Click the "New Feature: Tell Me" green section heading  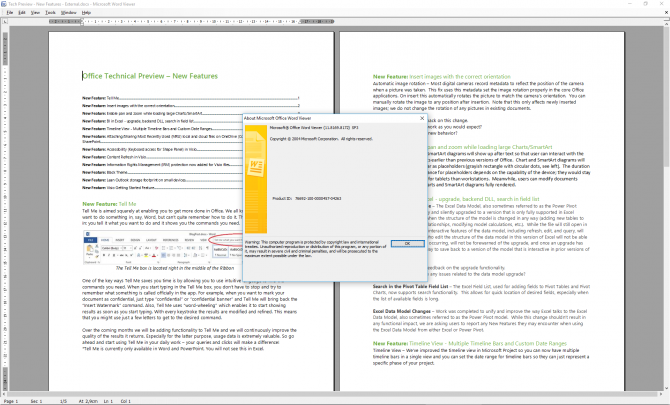point(109,204)
